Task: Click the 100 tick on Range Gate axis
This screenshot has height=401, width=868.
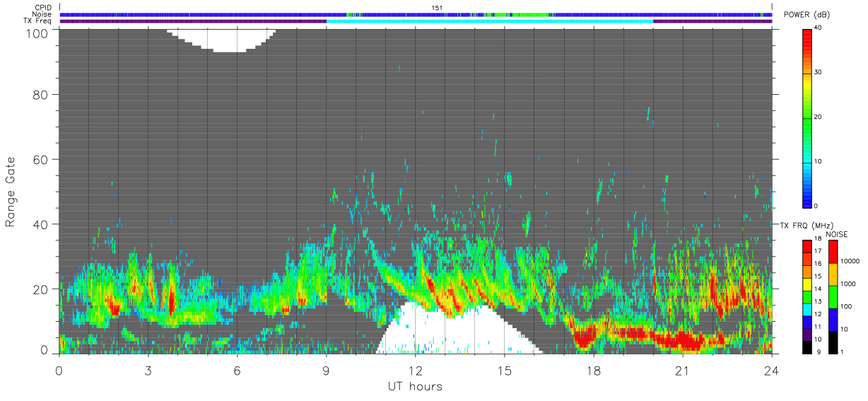Action: 37,33
